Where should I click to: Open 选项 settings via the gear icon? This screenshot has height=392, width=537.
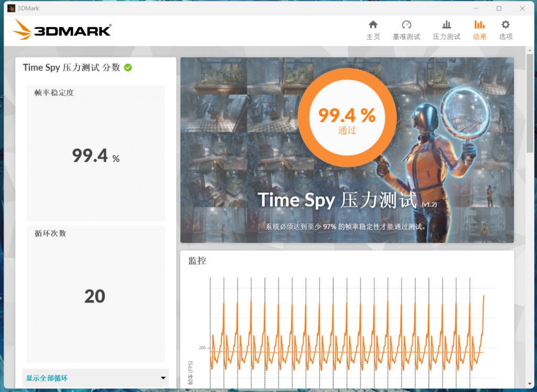tap(505, 30)
